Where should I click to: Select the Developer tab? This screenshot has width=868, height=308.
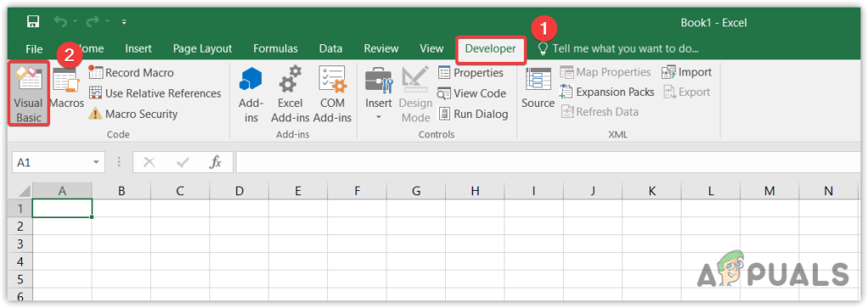[x=491, y=48]
